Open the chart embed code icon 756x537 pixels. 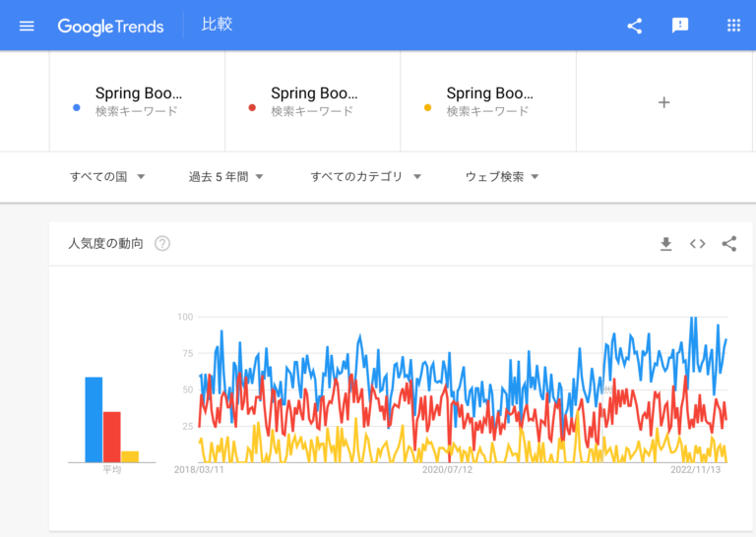pyautogui.click(x=697, y=244)
